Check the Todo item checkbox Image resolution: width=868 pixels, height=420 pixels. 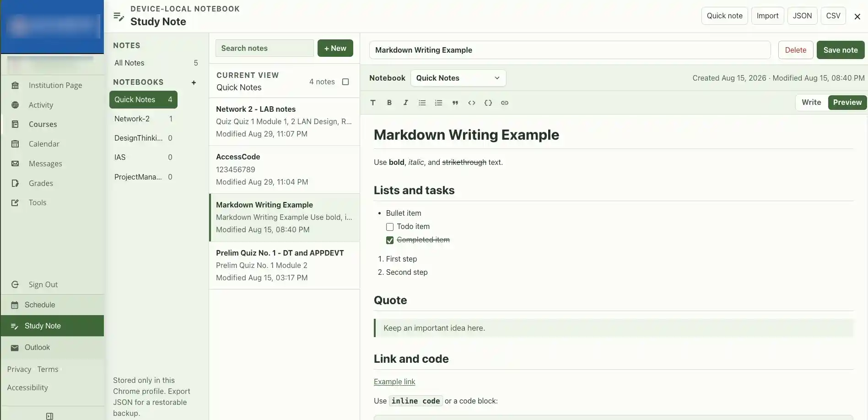(x=390, y=227)
